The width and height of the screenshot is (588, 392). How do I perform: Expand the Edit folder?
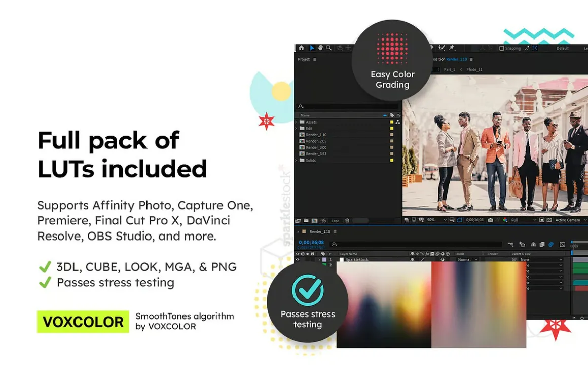click(296, 128)
